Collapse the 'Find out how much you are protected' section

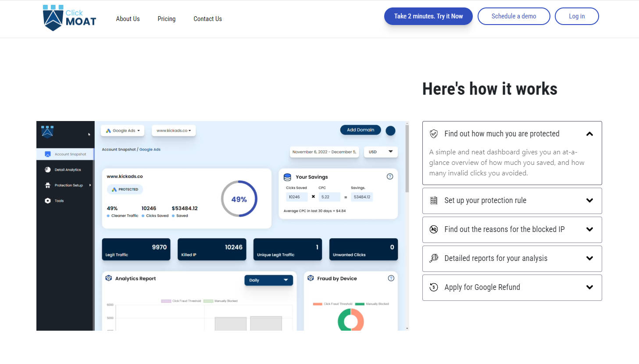pos(589,134)
